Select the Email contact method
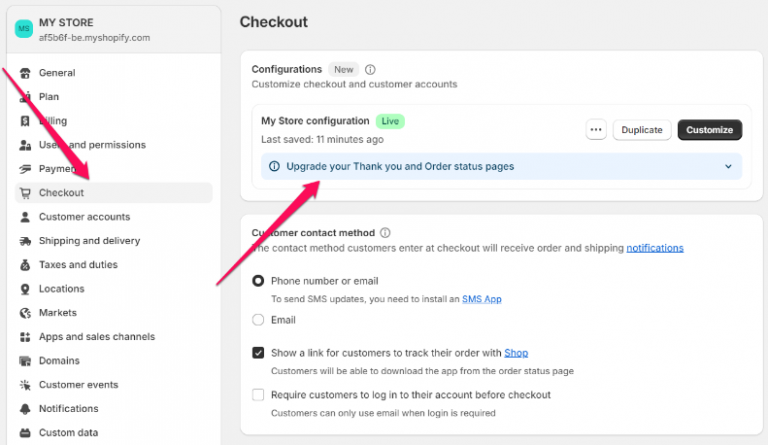The width and height of the screenshot is (768, 445). coord(258,320)
